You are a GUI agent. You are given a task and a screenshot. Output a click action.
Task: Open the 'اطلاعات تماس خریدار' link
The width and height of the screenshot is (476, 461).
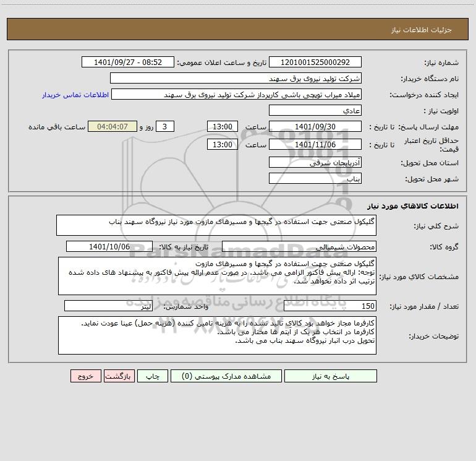[x=75, y=95]
